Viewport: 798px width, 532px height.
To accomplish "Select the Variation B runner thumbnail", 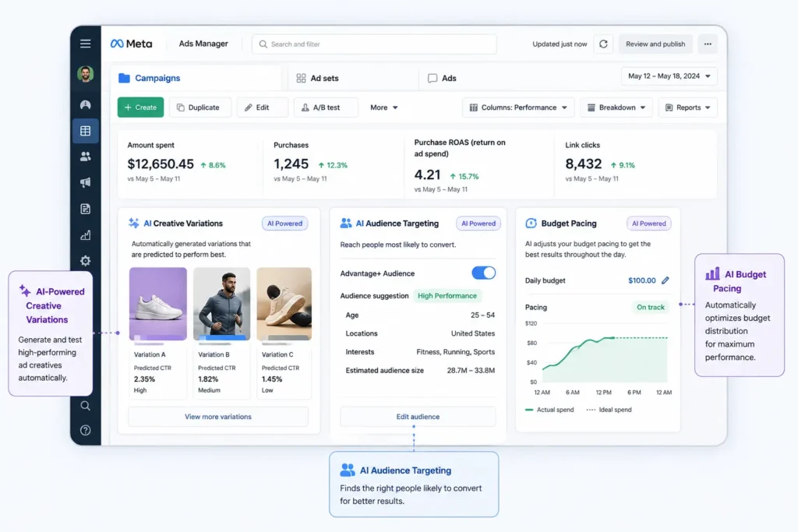I will (221, 304).
